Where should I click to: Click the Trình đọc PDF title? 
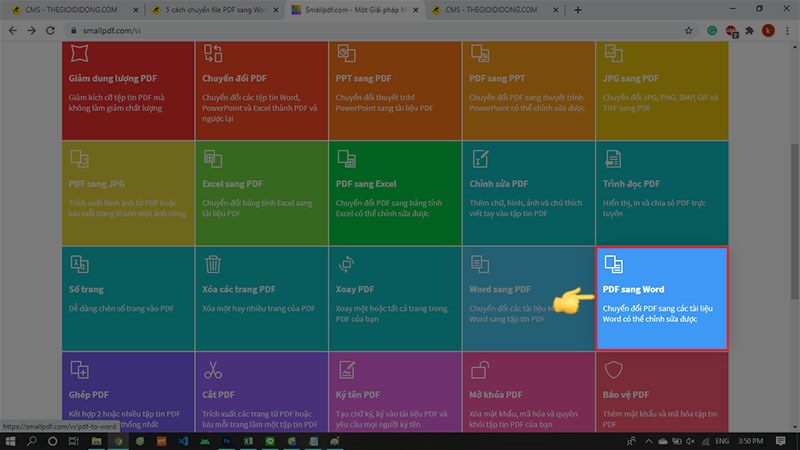pos(631,184)
